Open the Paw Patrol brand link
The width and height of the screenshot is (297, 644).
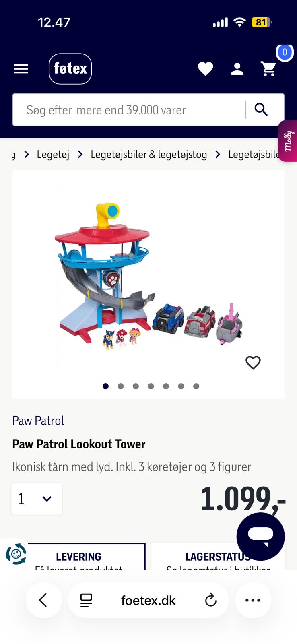tap(38, 421)
